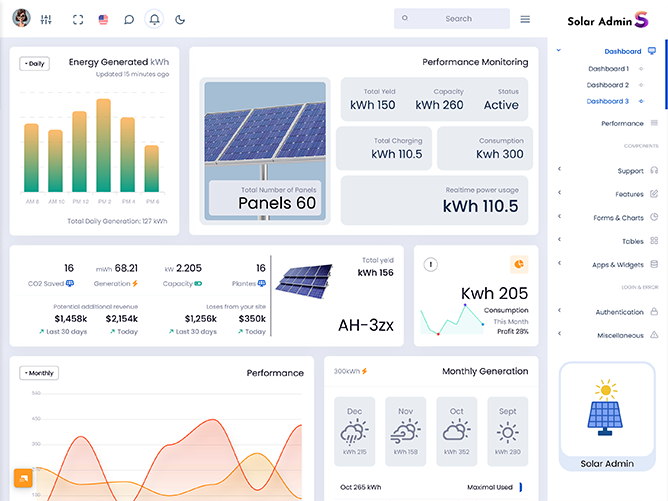Screen dimensions: 668x501
Task: Open the Monthly dropdown on Performance chart
Action: (x=39, y=373)
